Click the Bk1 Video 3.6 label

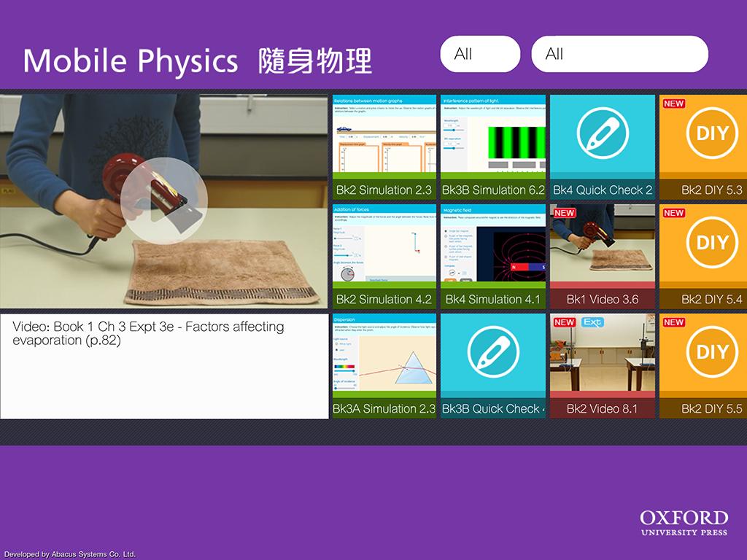[x=603, y=300]
